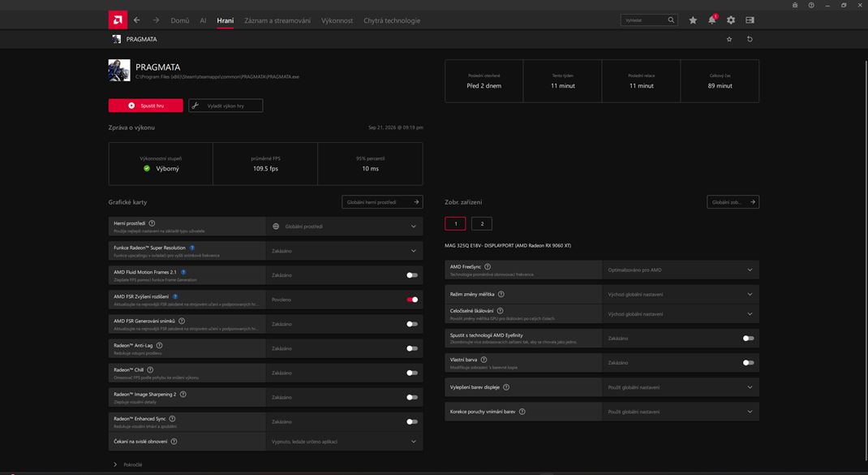Viewport: 868px width, 475px height.
Task: Open settings gear icon
Action: click(x=731, y=20)
